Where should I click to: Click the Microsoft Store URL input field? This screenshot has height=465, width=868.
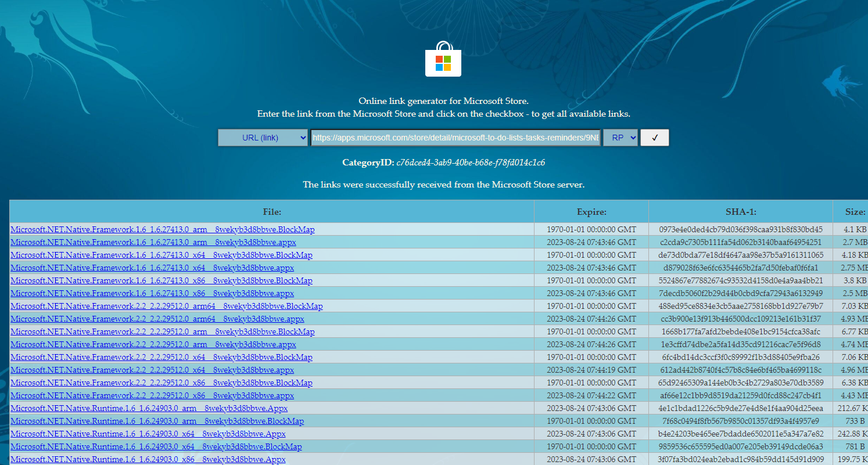point(455,138)
